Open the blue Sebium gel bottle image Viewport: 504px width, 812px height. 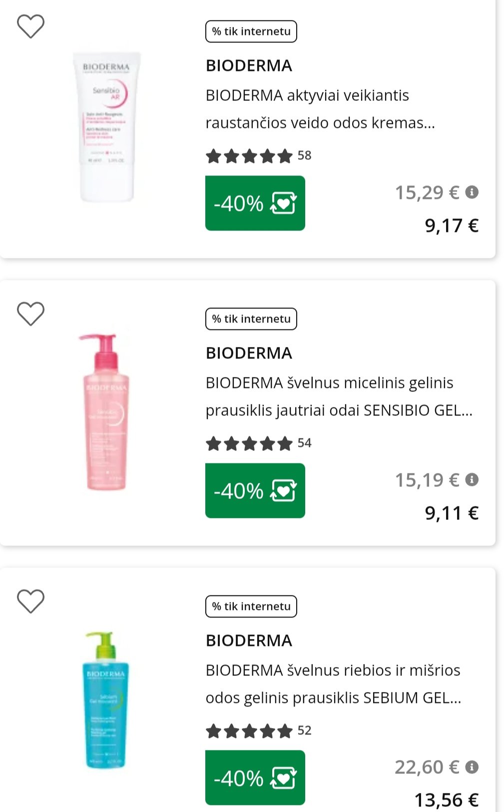point(105,700)
